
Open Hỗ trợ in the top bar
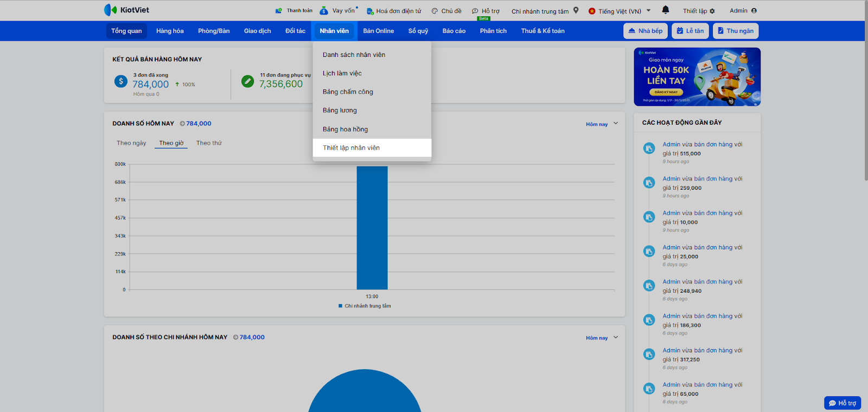point(486,11)
